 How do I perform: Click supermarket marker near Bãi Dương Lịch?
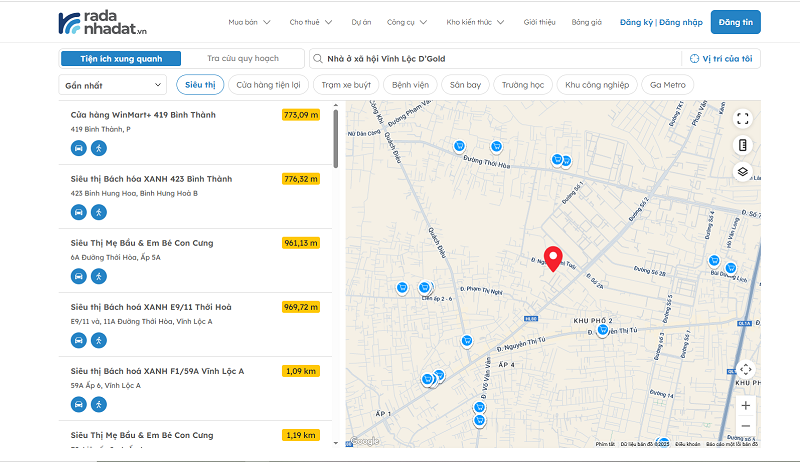pos(731,268)
